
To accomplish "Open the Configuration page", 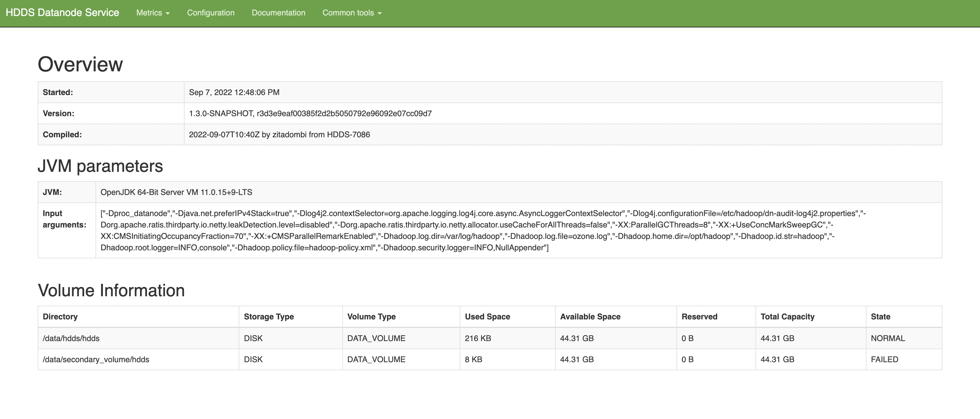I will coord(211,13).
